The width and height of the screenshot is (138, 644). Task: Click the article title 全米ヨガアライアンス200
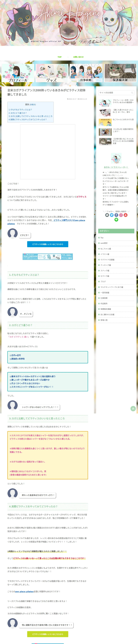pos(46,92)
